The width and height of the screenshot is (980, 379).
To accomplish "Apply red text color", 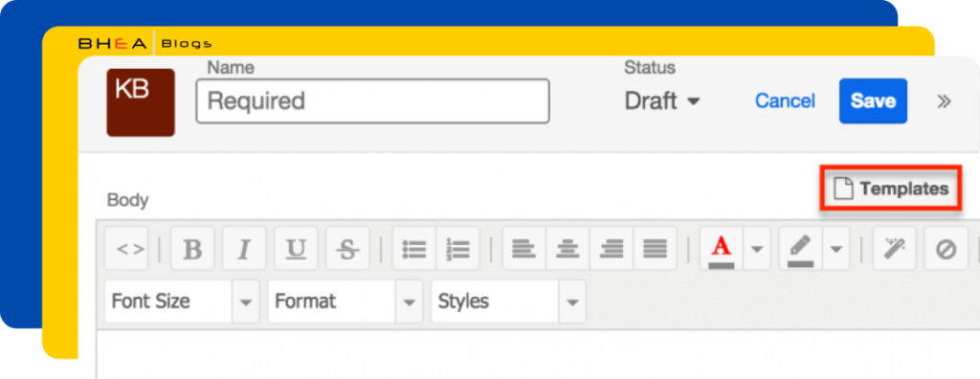I will coord(722,248).
